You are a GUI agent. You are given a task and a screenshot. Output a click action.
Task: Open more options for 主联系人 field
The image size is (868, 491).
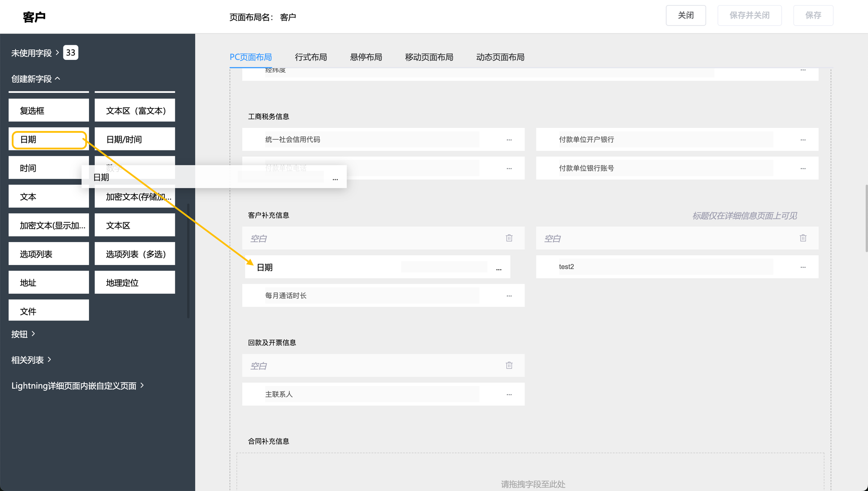click(509, 394)
